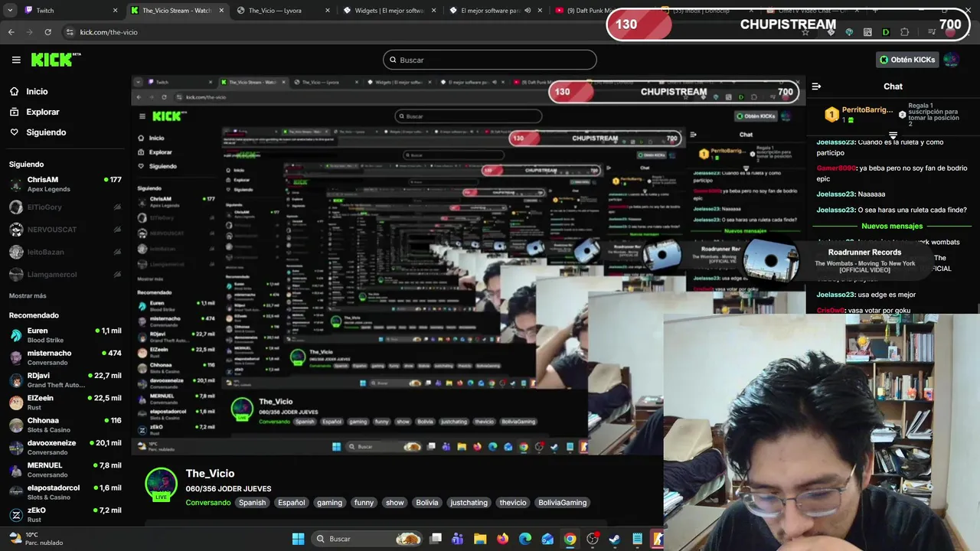Viewport: 980px width, 551px height.
Task: Switch to the Twitch browser tab
Action: click(69, 11)
